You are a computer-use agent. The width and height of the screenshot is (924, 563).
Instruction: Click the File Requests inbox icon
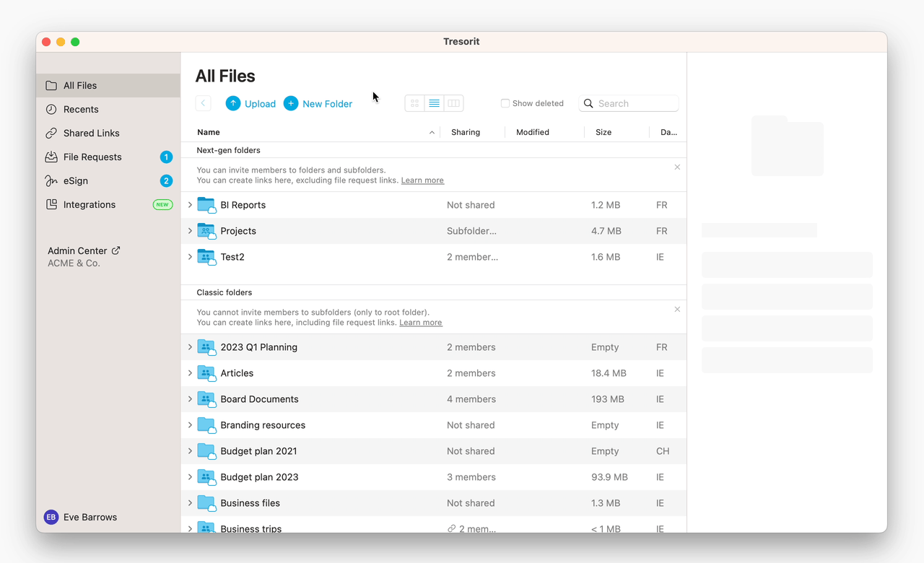point(51,157)
